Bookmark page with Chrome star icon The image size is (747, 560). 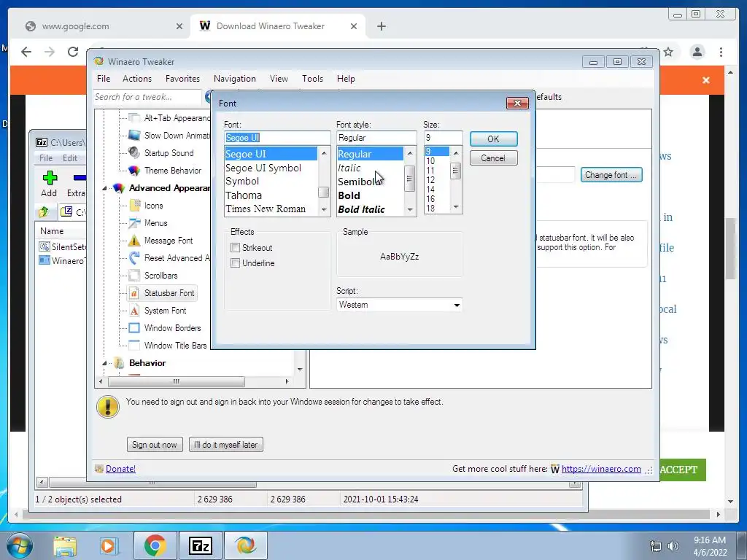coord(668,52)
